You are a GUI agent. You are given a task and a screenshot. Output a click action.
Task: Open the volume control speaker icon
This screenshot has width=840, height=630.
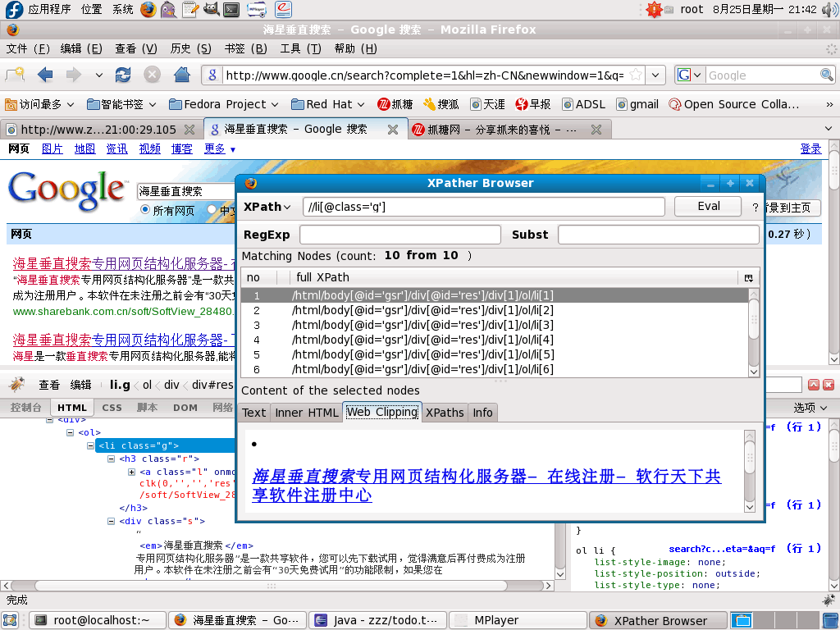click(830, 9)
